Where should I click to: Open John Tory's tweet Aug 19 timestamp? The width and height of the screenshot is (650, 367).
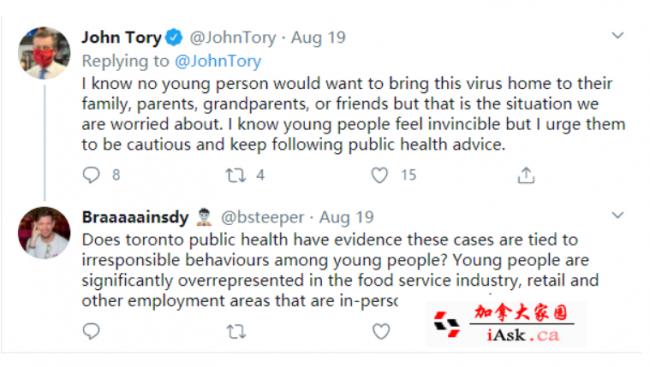(318, 38)
